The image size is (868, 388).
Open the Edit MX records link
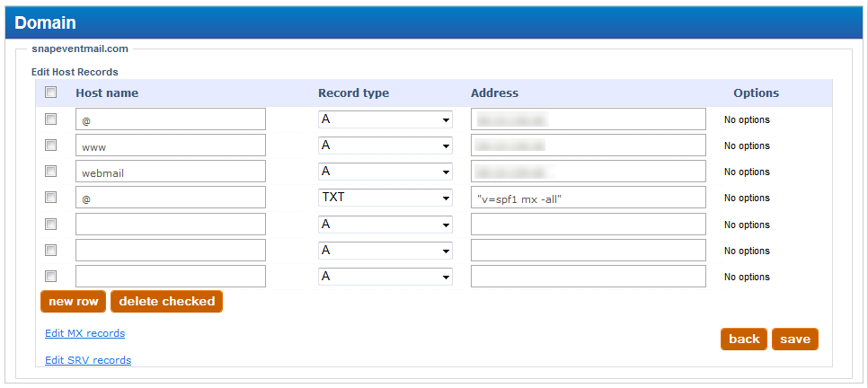(84, 333)
